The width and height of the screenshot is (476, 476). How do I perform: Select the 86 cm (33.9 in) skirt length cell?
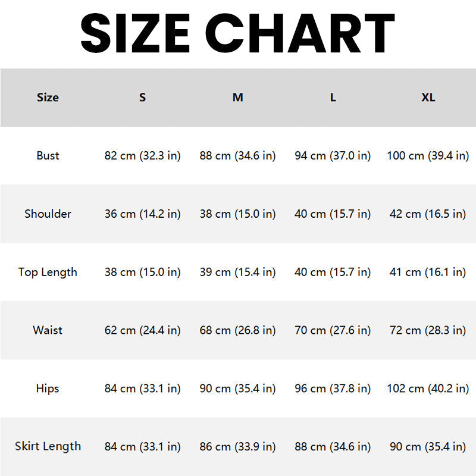(x=237, y=446)
